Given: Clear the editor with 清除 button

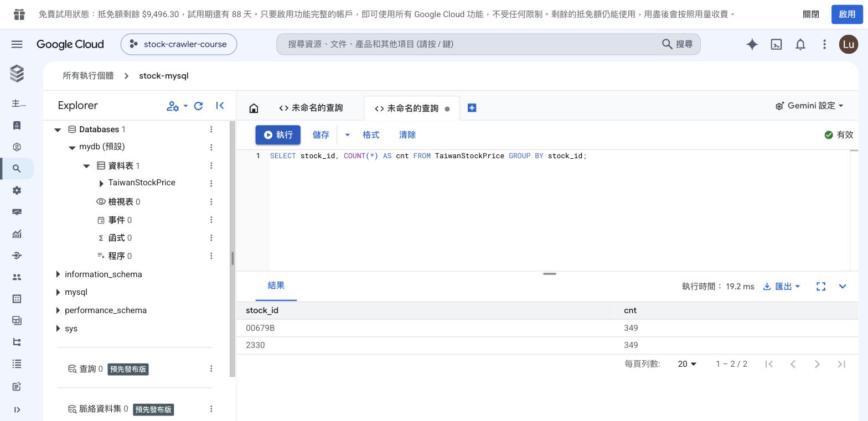Looking at the screenshot, I should click(407, 135).
